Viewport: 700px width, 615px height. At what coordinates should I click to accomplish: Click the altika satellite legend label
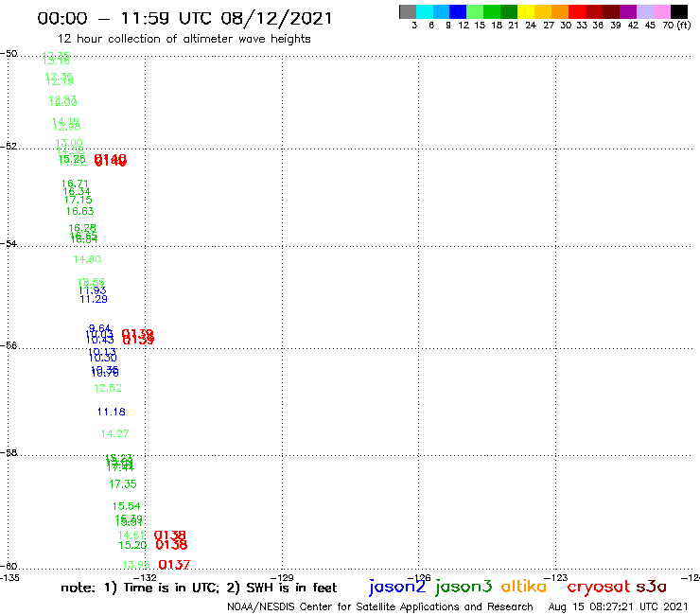click(524, 586)
